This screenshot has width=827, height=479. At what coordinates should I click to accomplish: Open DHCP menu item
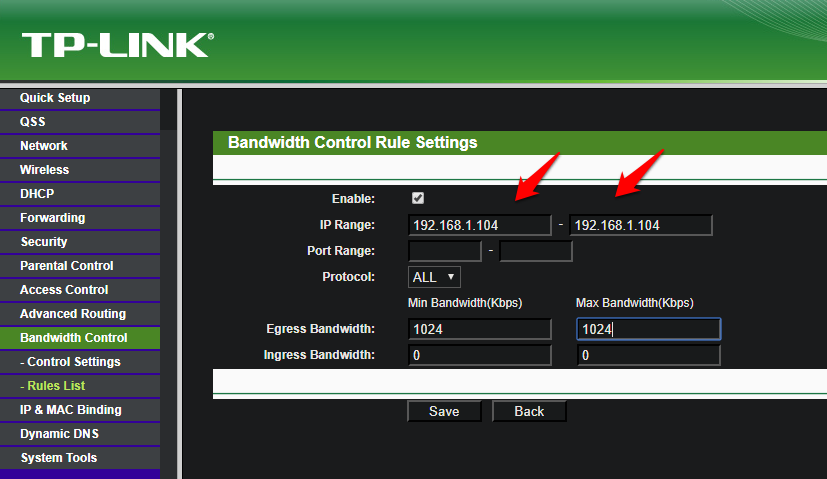[80, 194]
